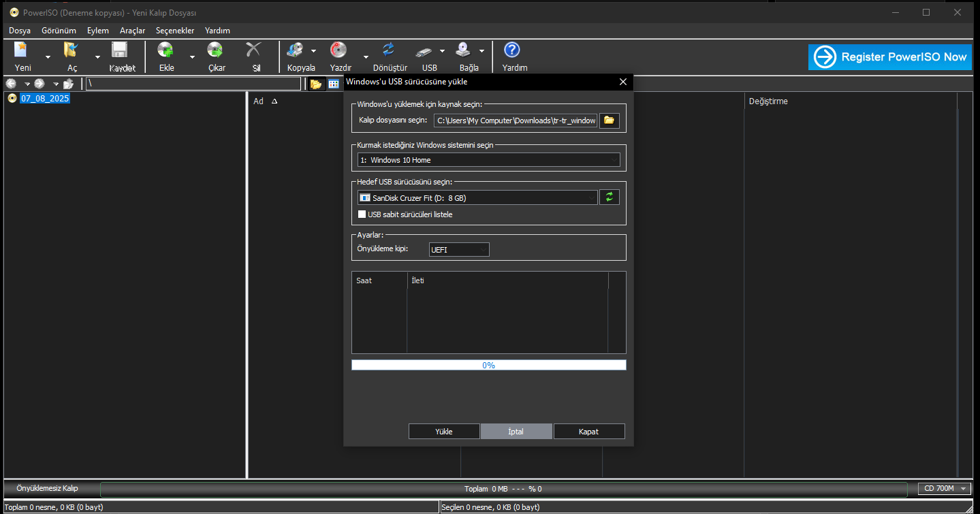Open the Seçenekler menu
The height and width of the screenshot is (514, 980).
175,31
